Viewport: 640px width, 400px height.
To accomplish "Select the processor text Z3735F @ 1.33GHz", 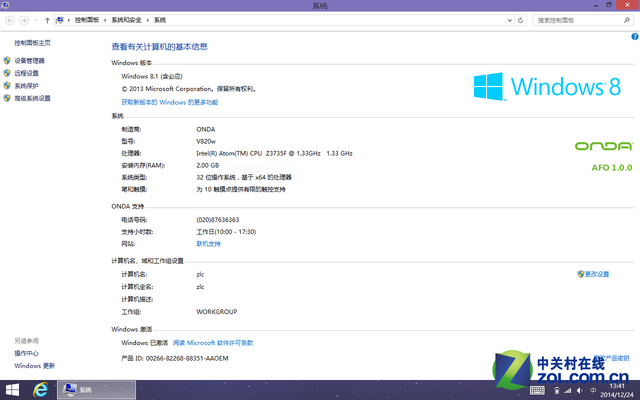I will pos(293,153).
